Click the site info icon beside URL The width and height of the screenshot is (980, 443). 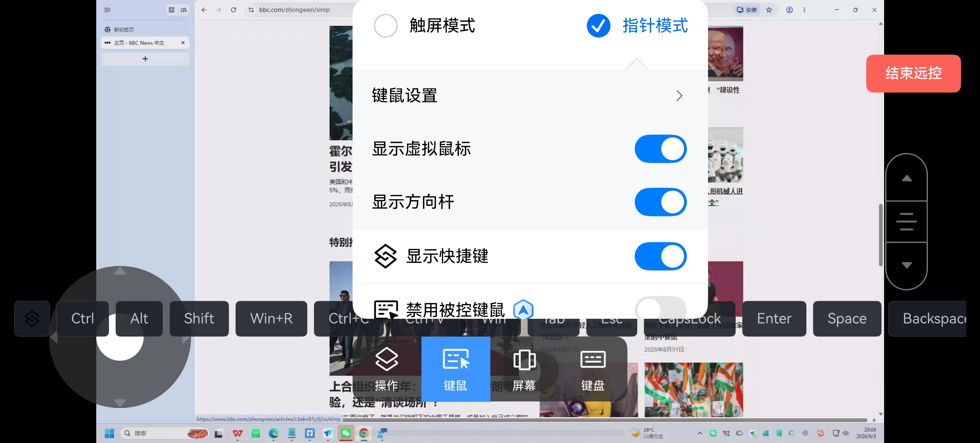[251, 10]
